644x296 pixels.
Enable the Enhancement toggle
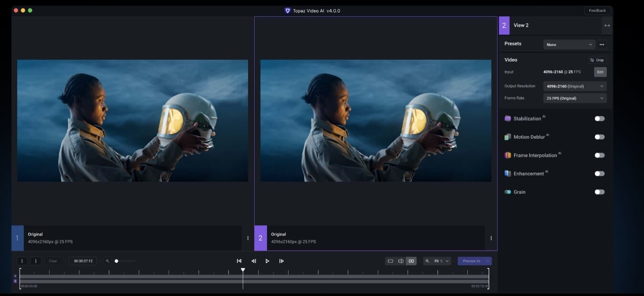click(x=600, y=174)
